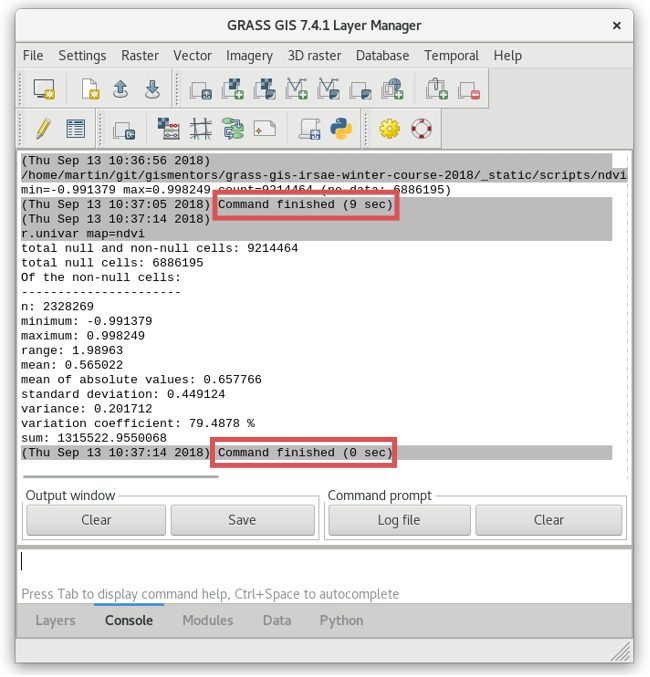
Task: Add a raster map layer
Action: [233, 89]
